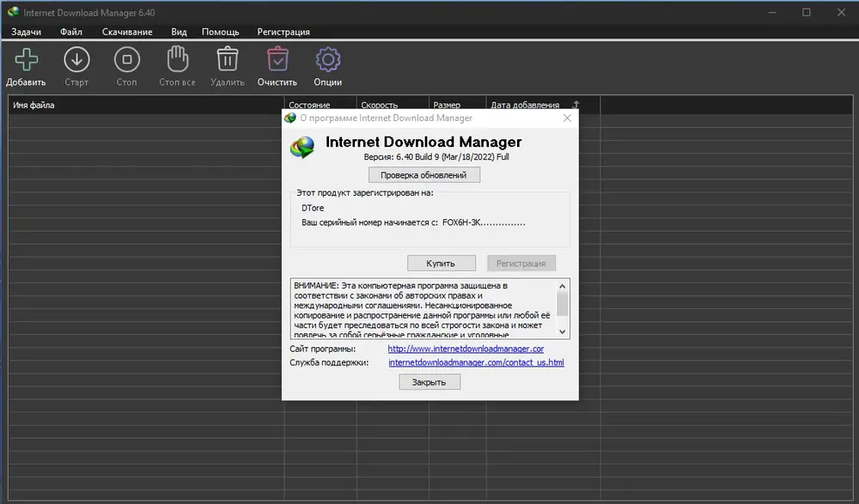Click the Сайт программы label
Viewport: 859px width, 504px height.
(x=323, y=349)
